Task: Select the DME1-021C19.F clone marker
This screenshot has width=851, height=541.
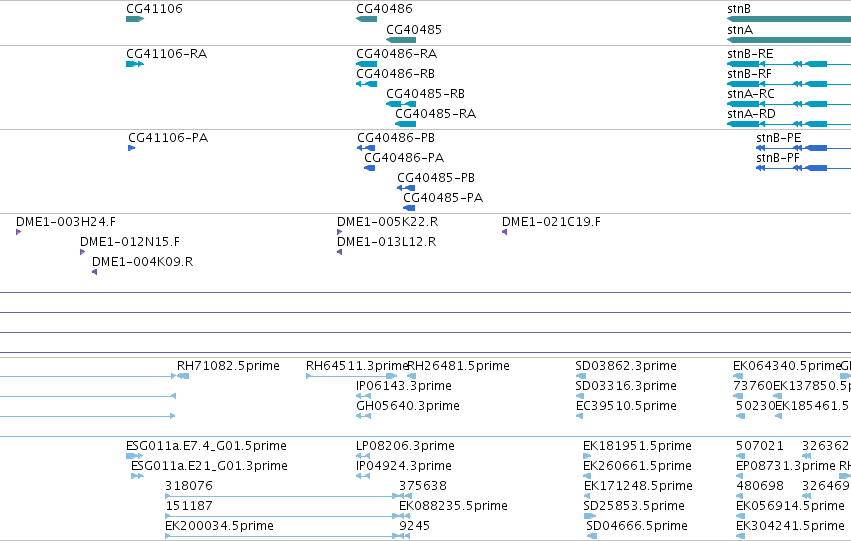Action: (x=504, y=232)
